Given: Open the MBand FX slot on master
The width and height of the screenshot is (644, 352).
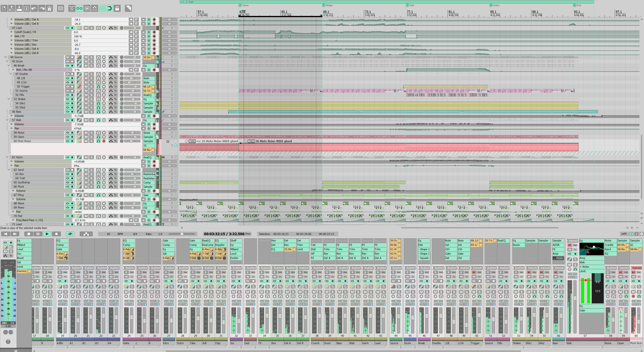Looking at the screenshot, I should point(24,245).
